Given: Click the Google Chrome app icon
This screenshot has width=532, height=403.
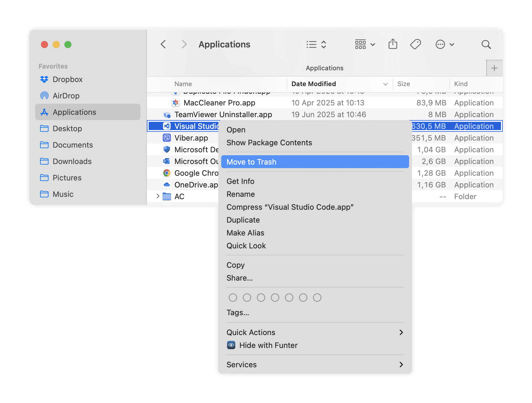Looking at the screenshot, I should [x=167, y=173].
